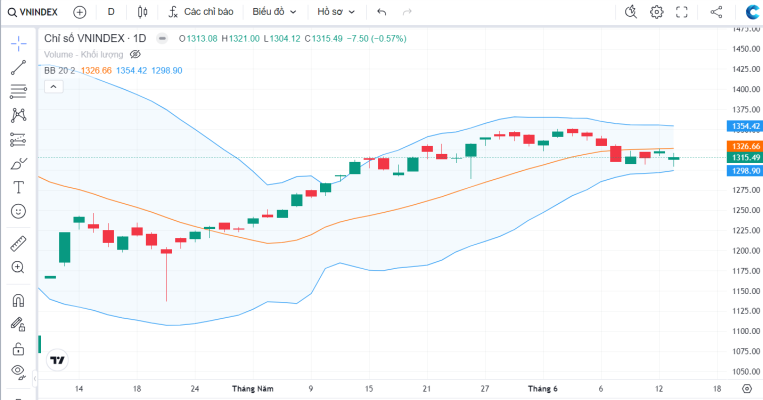The width and height of the screenshot is (763, 400).
Task: Expand Hồ sơ dropdown
Action: 336,12
